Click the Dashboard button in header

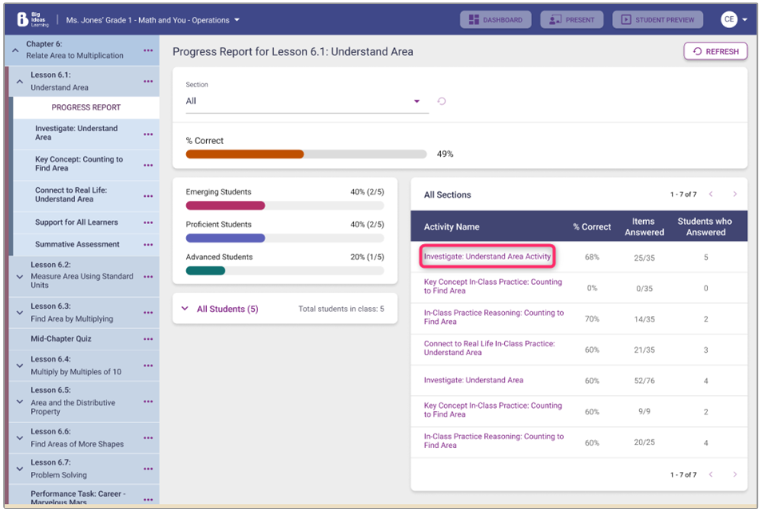coord(495,19)
